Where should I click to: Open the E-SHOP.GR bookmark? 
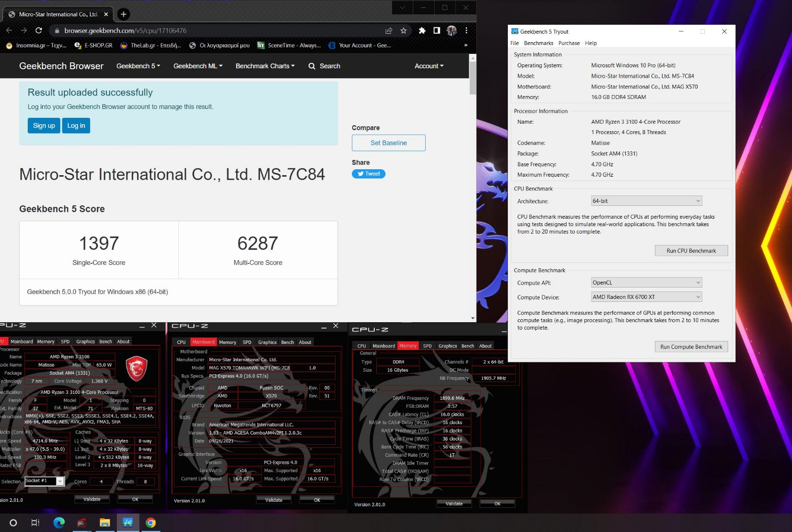(x=94, y=46)
